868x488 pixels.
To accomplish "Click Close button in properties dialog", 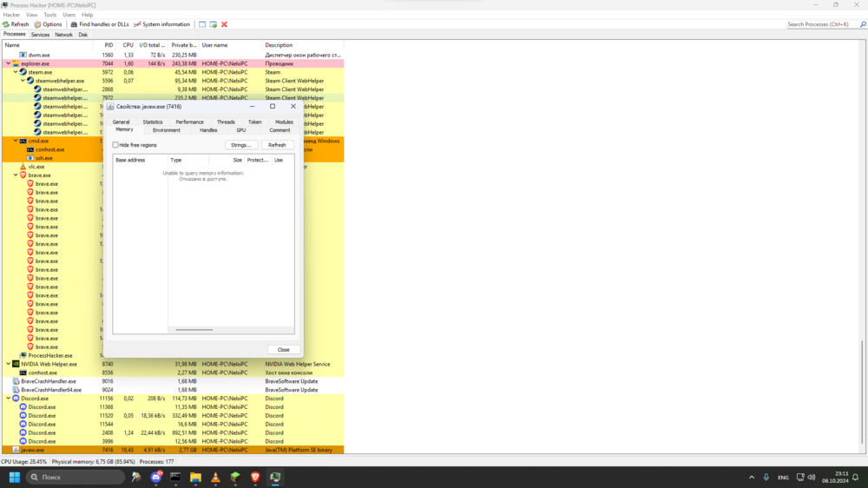I will click(x=284, y=350).
